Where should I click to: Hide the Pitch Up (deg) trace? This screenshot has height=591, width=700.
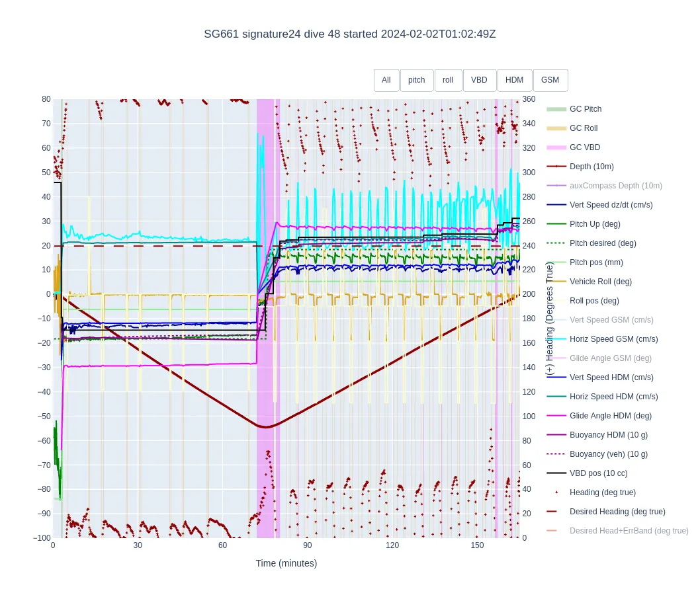coord(595,224)
